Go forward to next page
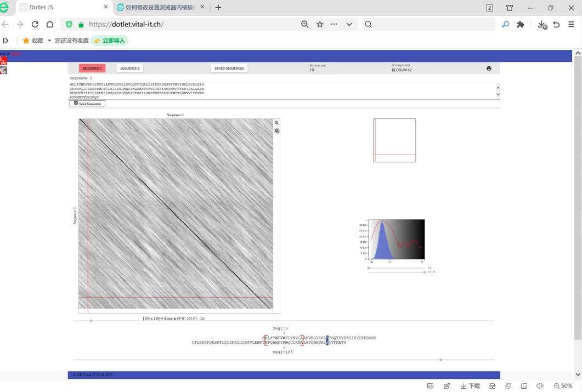 [x=20, y=25]
